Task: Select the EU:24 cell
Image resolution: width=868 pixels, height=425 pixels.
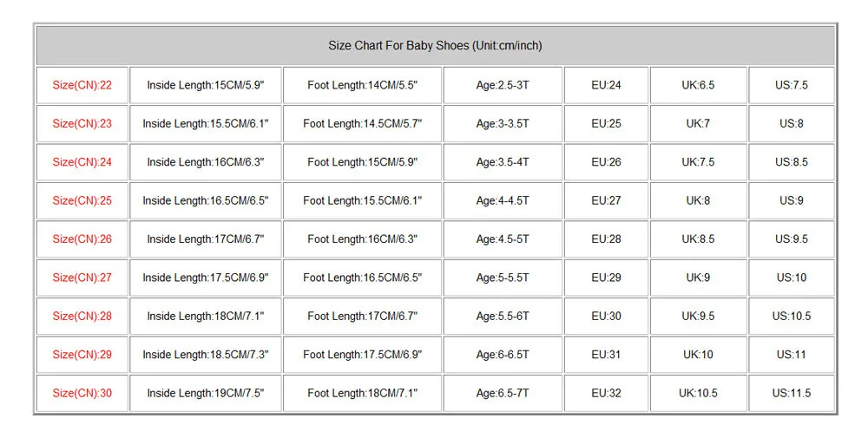Action: pos(607,85)
